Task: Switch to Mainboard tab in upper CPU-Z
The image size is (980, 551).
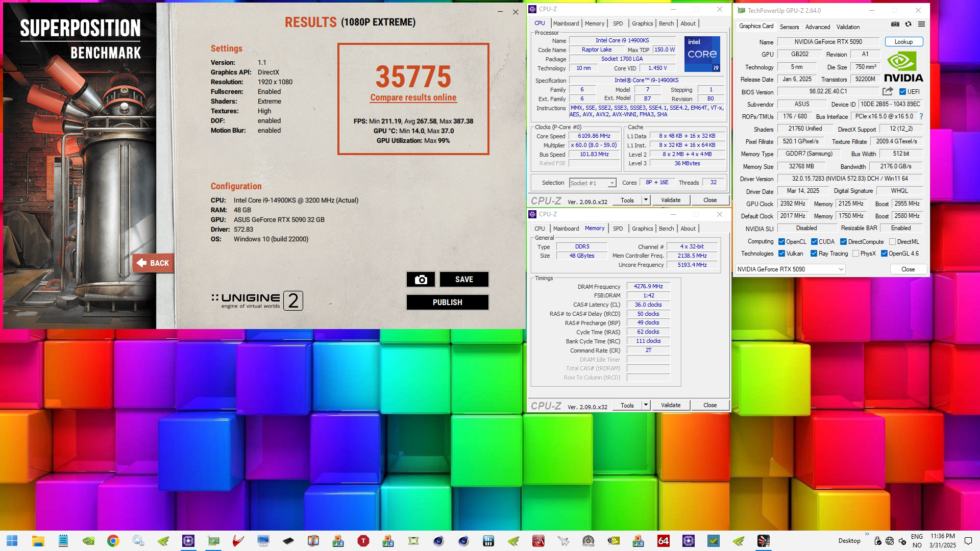Action: (566, 23)
